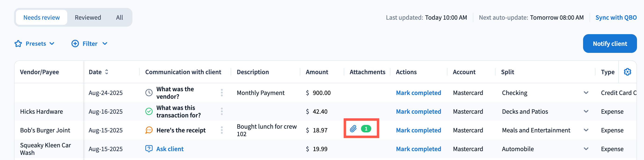Open three-dot menu for Monthly Payment row

coord(222,93)
